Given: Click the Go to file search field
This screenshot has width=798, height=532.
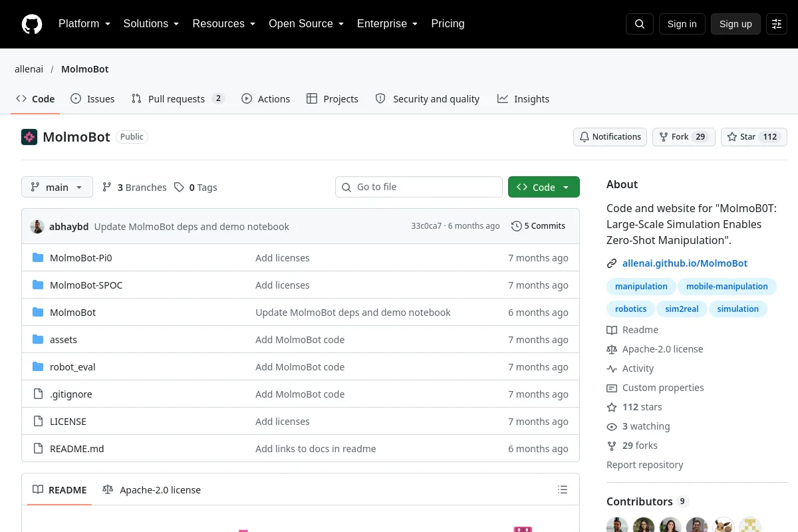Looking at the screenshot, I should tap(419, 187).
